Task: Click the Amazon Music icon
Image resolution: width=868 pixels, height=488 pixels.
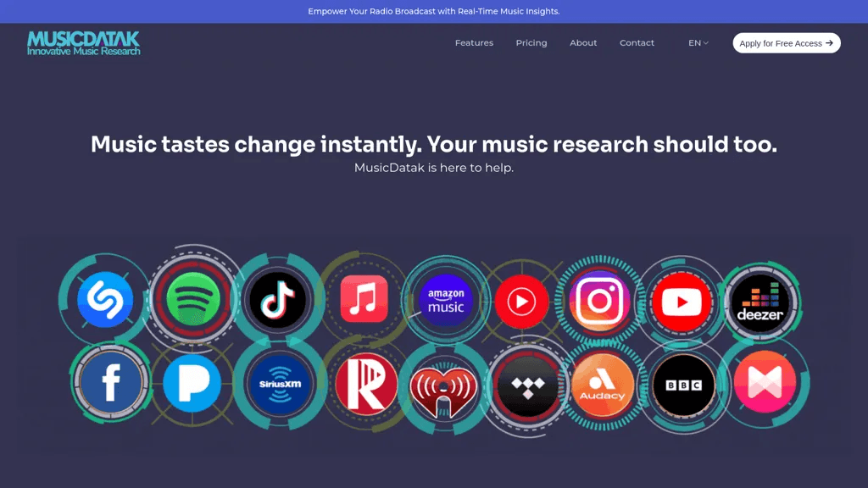Action: 446,301
